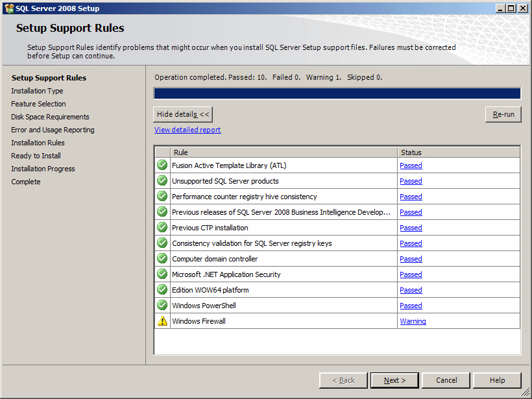This screenshot has height=399, width=532.
Task: Collapse results with Hide details button
Action: 183,114
